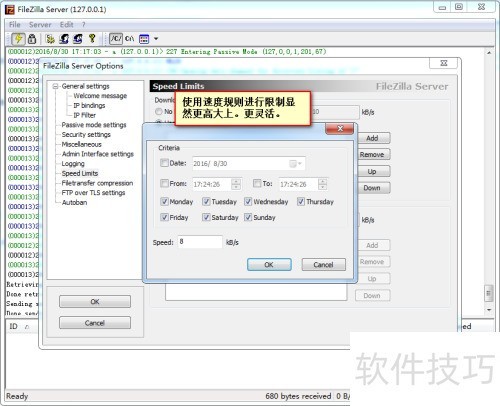Viewport: 500px width, 406px height.
Task: Click the rule list box under the dialog
Action: click(256, 292)
